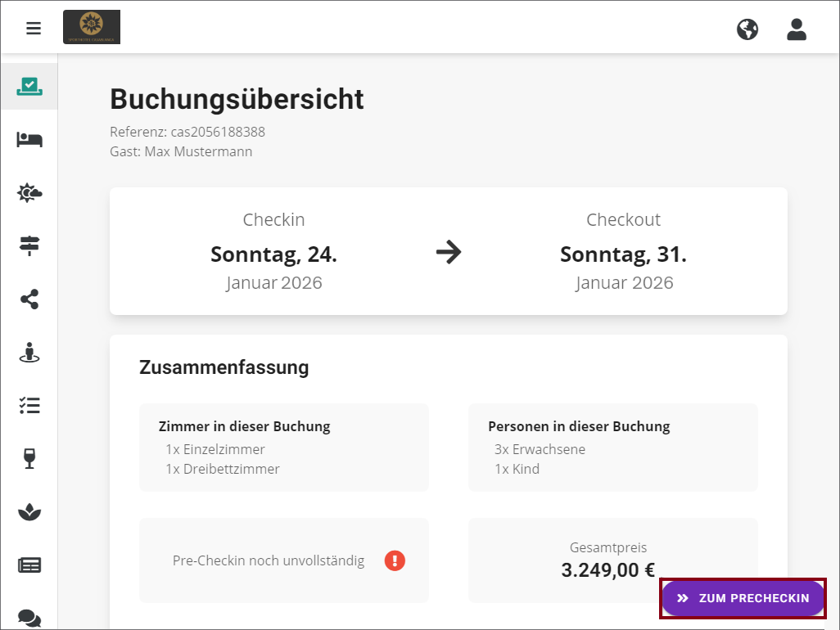Click the hotel logo in the top bar
The width and height of the screenshot is (840, 630).
pyautogui.click(x=91, y=27)
